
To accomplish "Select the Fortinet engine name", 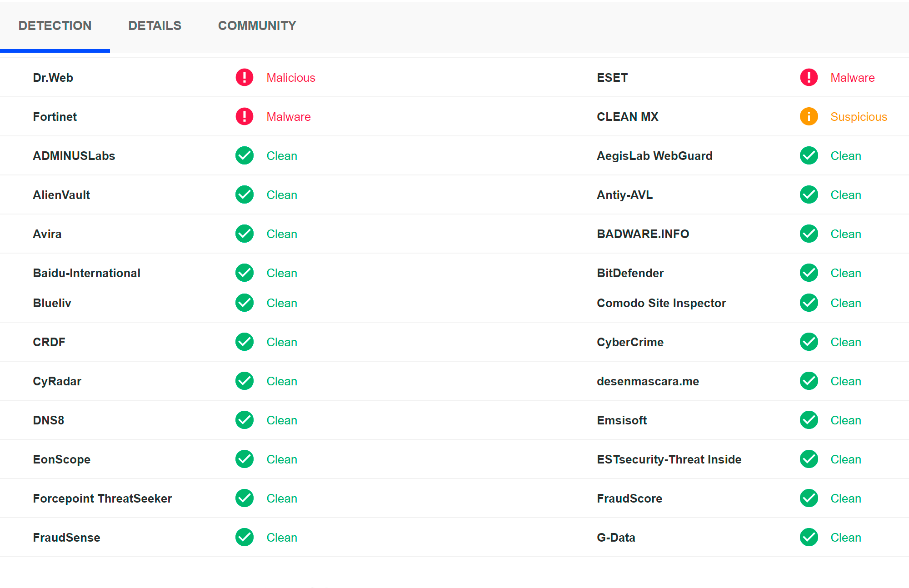I will (x=55, y=117).
